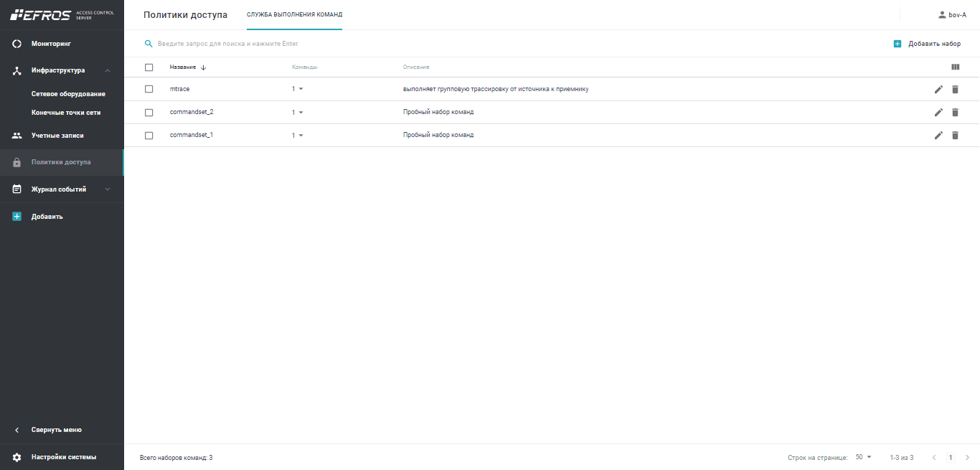Click the plus icon next to Добавить набор
The image size is (980, 470).
tap(897, 44)
